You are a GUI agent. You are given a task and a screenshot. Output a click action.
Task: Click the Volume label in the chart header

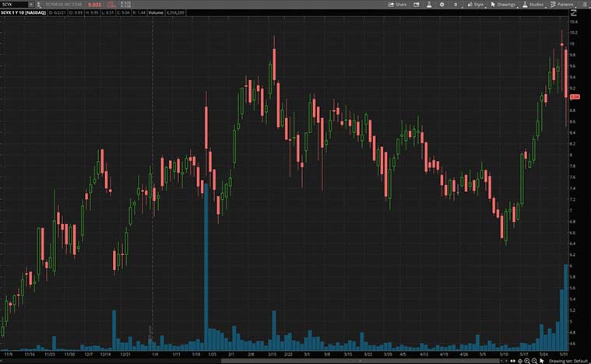(156, 12)
